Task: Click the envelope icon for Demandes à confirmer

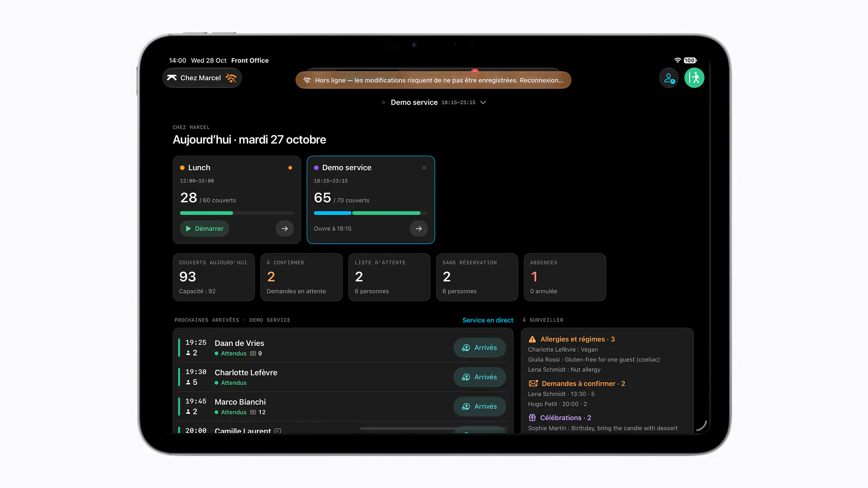Action: 533,383
